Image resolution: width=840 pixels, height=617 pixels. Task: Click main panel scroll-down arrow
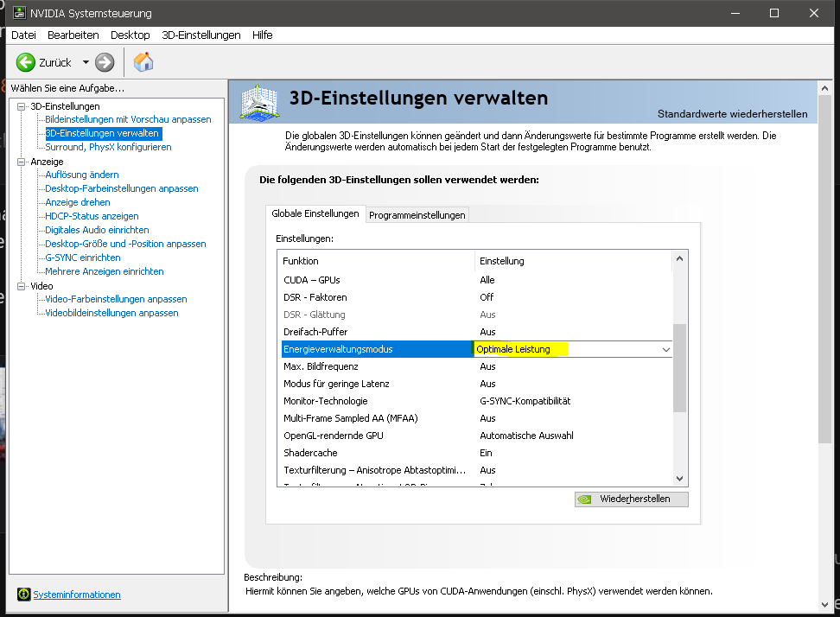824,605
